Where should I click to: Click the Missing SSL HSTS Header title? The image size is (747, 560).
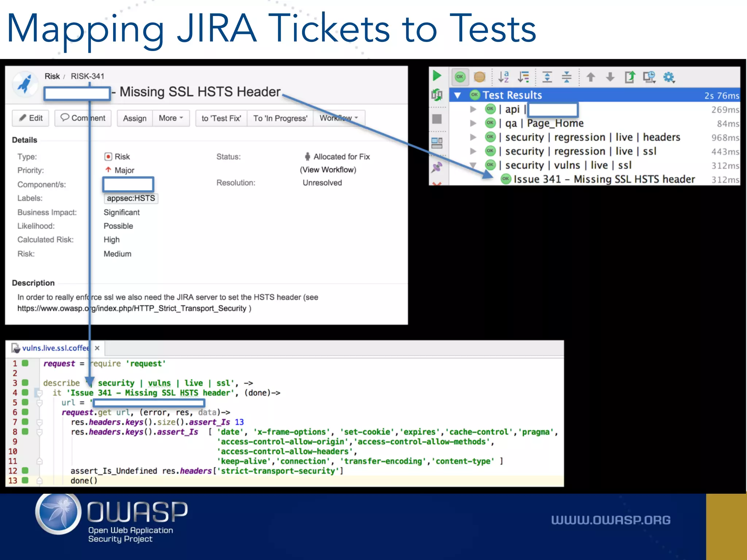(x=200, y=92)
